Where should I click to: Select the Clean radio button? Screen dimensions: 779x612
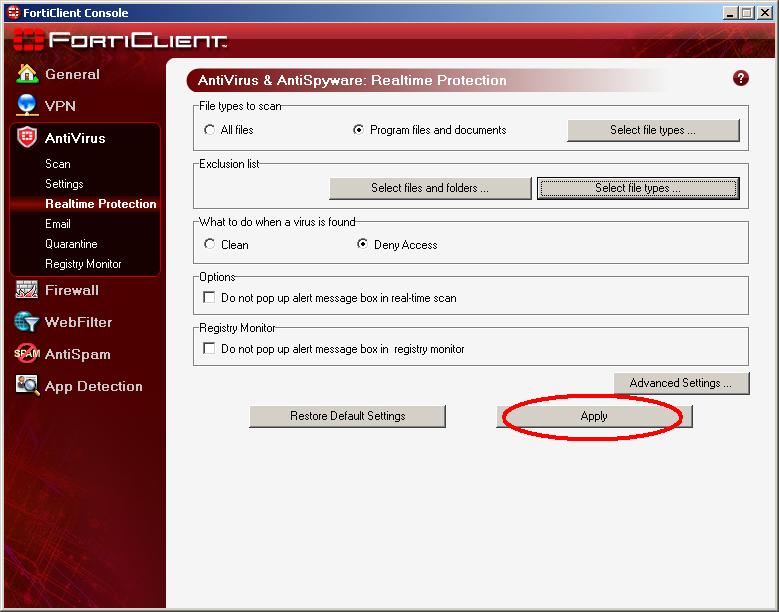click(x=209, y=244)
